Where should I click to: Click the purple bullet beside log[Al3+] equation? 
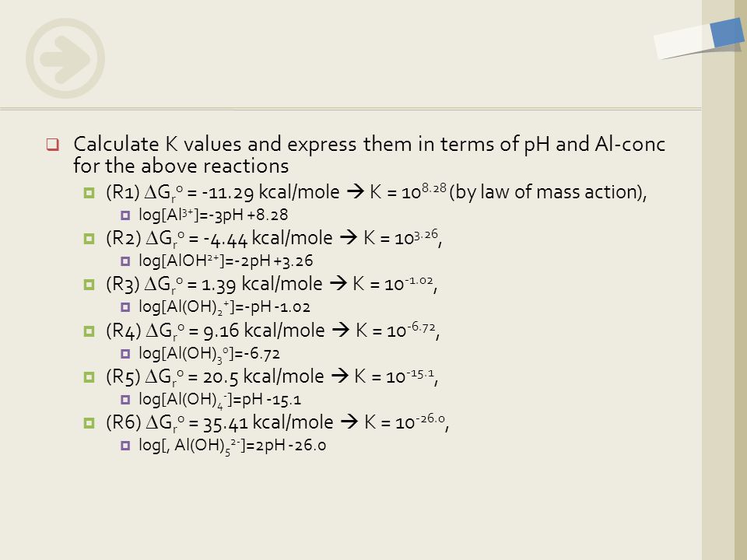(125, 215)
